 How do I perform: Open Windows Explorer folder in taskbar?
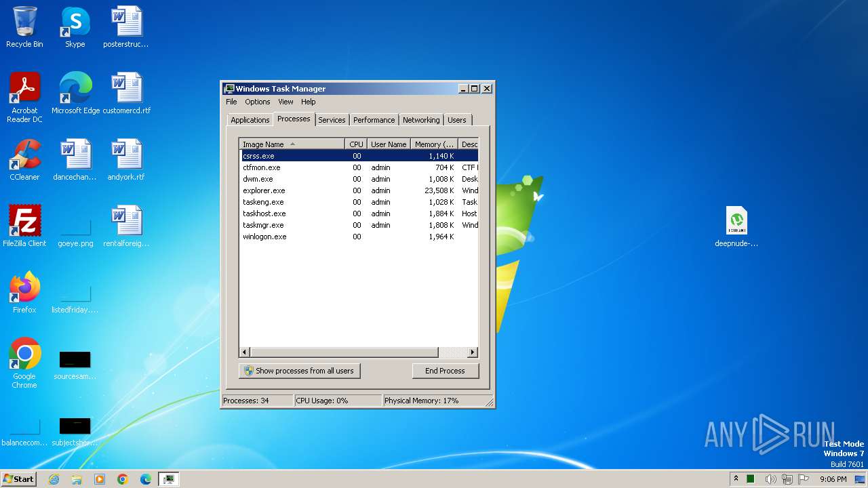pyautogui.click(x=77, y=479)
